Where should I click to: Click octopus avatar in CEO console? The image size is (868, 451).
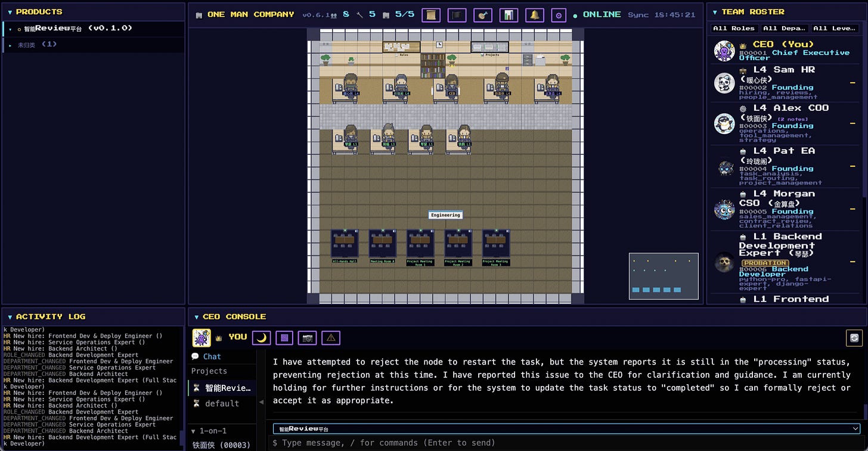click(201, 338)
